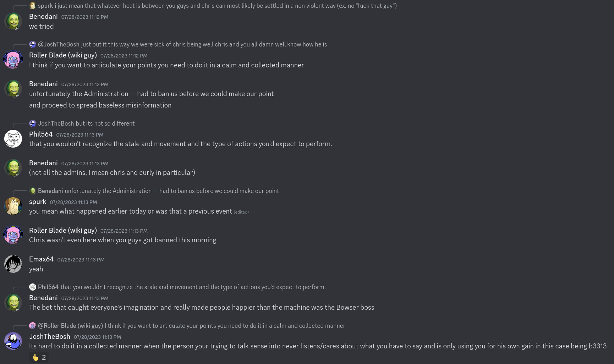Viewport: 614px width, 364px height.
Task: Open Roller Blade's pink avatar at first message
Action: click(x=13, y=60)
